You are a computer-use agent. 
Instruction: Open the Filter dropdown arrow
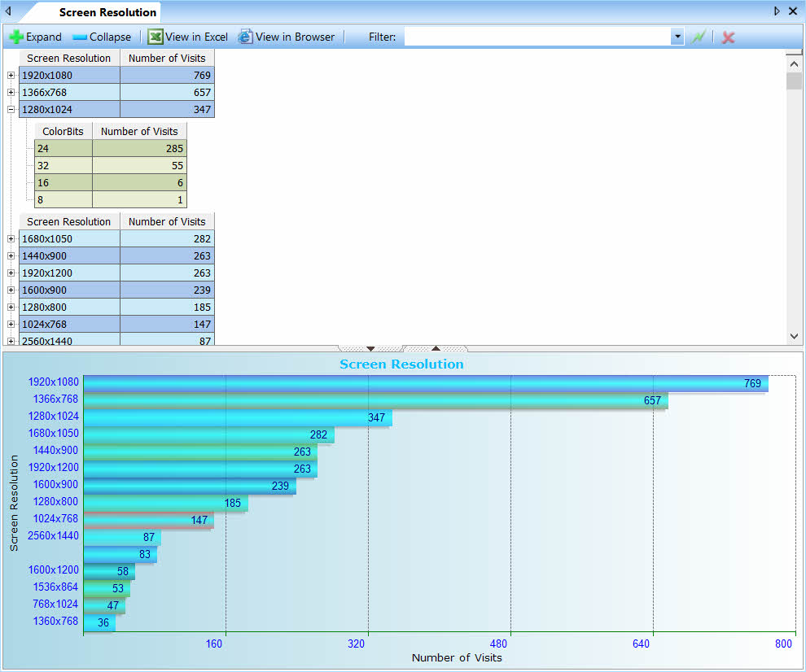point(677,37)
